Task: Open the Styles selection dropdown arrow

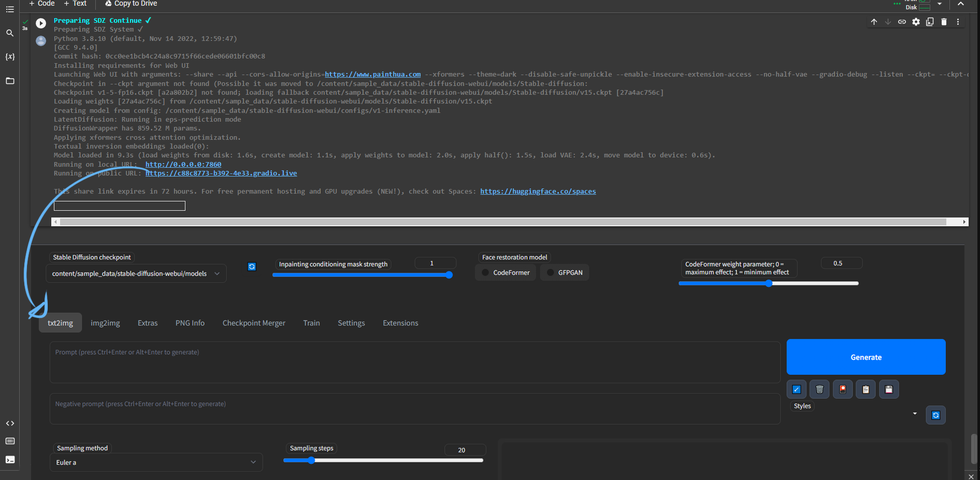Action: [915, 414]
